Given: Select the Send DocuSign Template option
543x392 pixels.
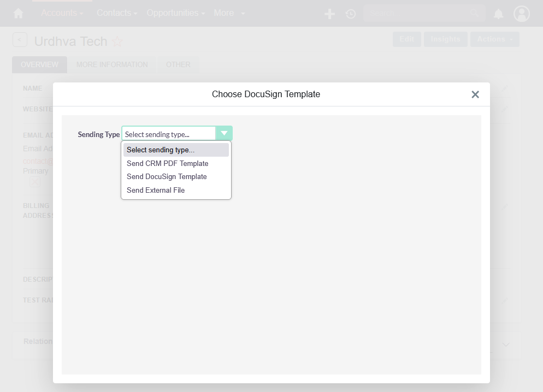Looking at the screenshot, I should (x=167, y=176).
